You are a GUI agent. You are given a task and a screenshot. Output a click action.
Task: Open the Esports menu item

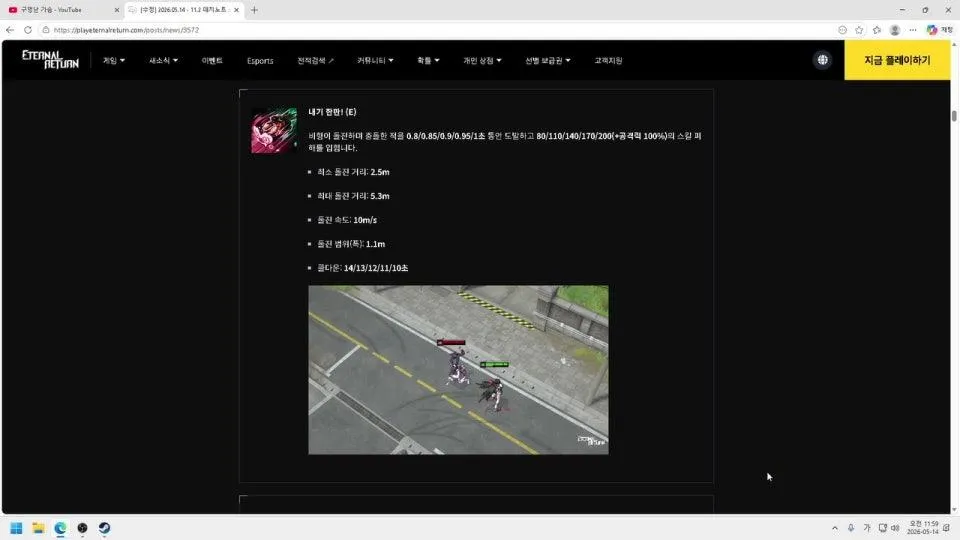coord(260,61)
